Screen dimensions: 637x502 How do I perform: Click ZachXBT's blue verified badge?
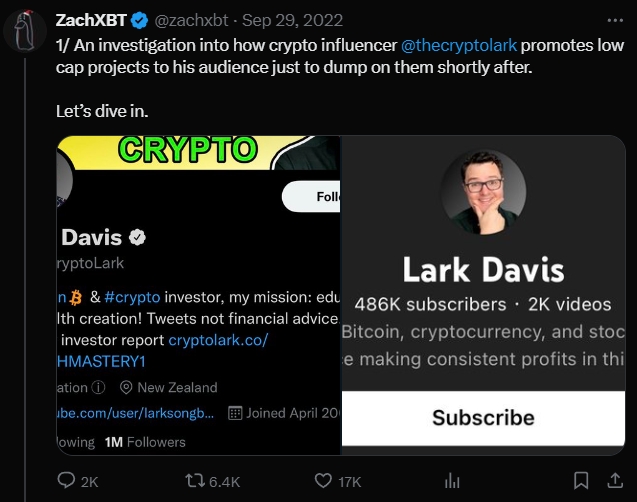coord(140,20)
